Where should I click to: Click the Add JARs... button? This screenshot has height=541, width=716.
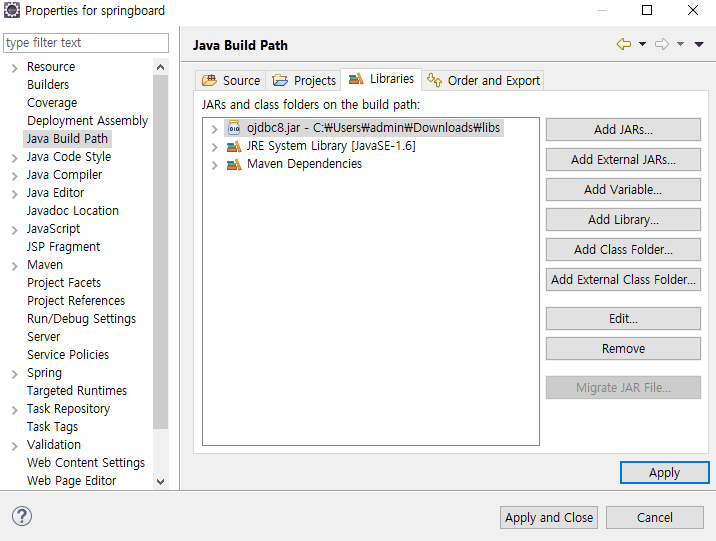pyautogui.click(x=623, y=130)
